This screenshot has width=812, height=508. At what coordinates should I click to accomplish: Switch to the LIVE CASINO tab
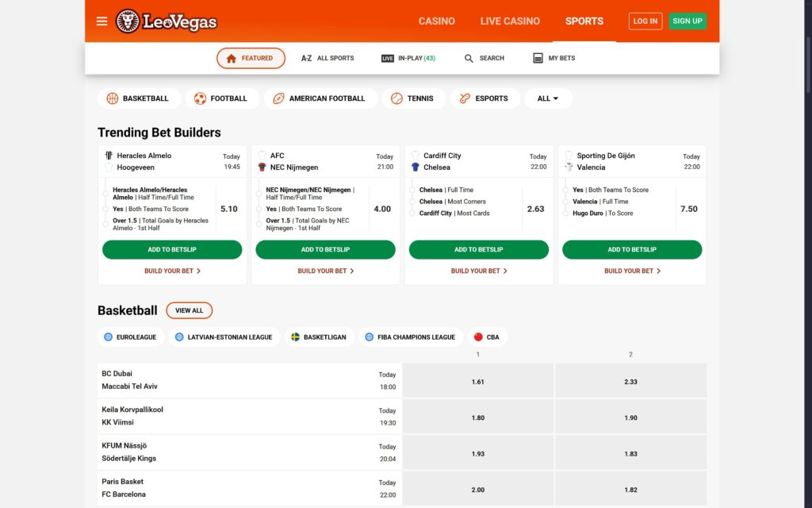click(x=510, y=21)
